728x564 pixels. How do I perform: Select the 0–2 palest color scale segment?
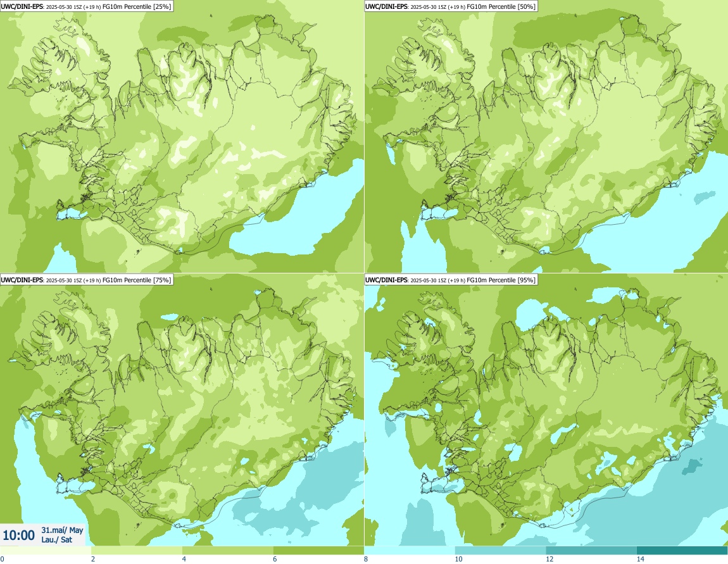click(x=46, y=551)
